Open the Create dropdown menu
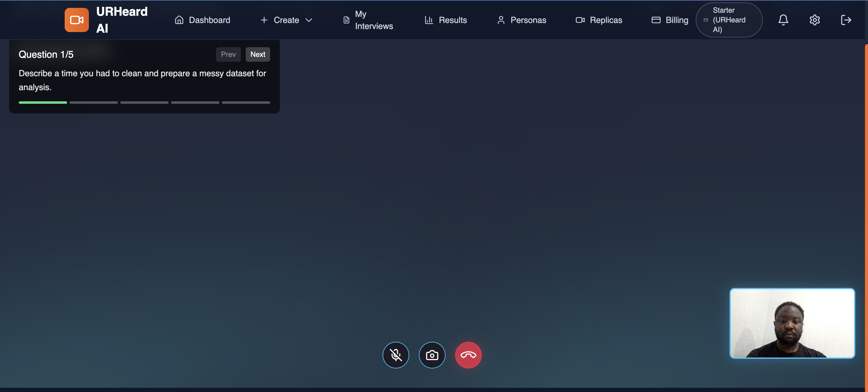 coord(286,20)
